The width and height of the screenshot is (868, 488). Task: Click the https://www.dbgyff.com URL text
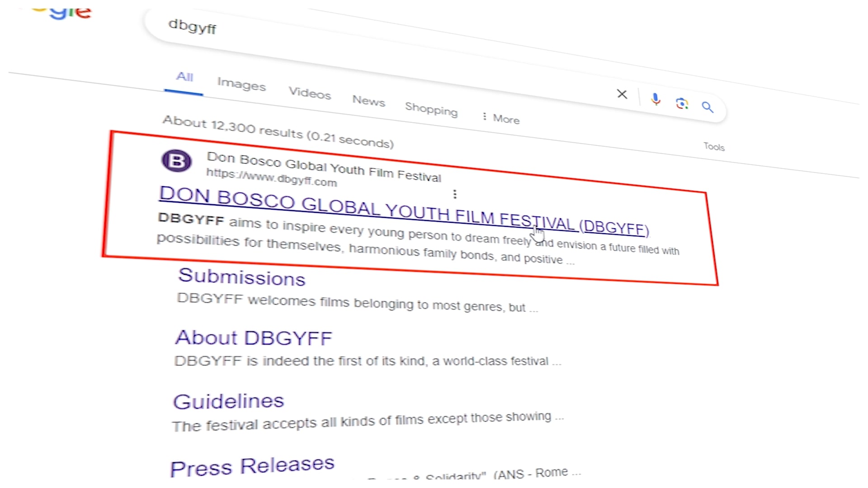(x=271, y=178)
